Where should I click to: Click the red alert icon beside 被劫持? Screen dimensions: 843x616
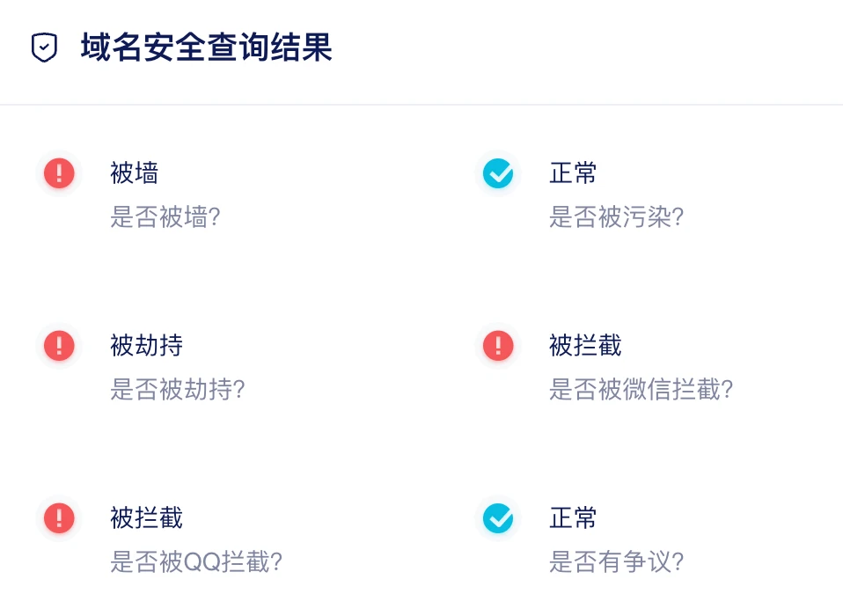tap(59, 345)
